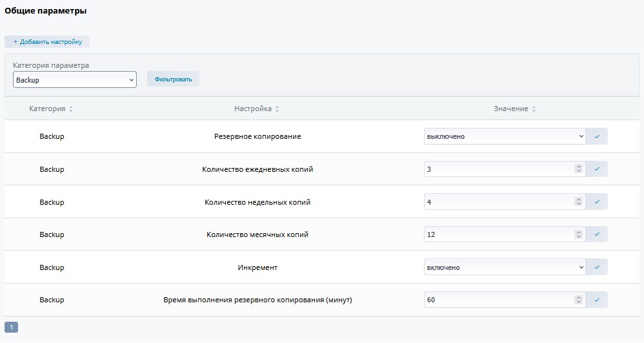Expand Резервное копирование dropdown showing выключено
The height and width of the screenshot is (343, 644).
[505, 136]
